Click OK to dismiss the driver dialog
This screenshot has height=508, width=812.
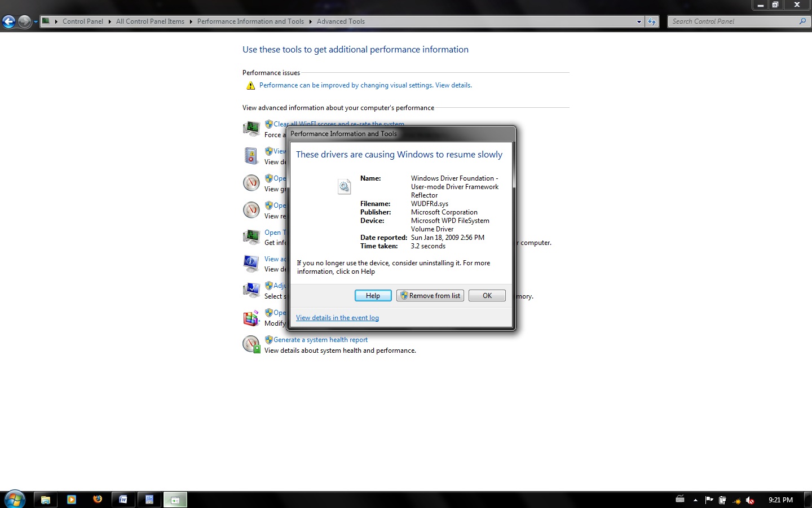(487, 296)
